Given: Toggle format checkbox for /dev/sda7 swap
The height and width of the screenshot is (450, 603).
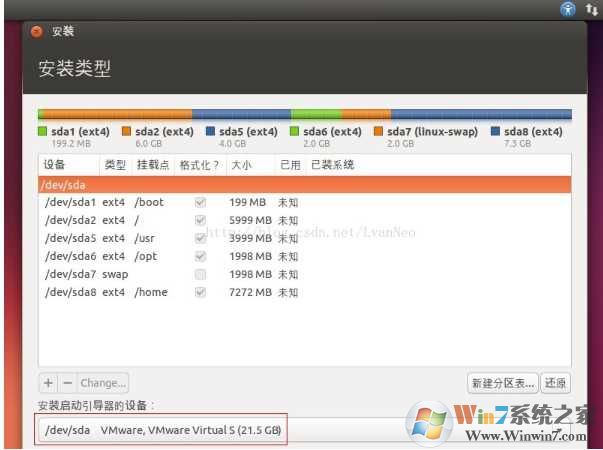Looking at the screenshot, I should [x=200, y=274].
